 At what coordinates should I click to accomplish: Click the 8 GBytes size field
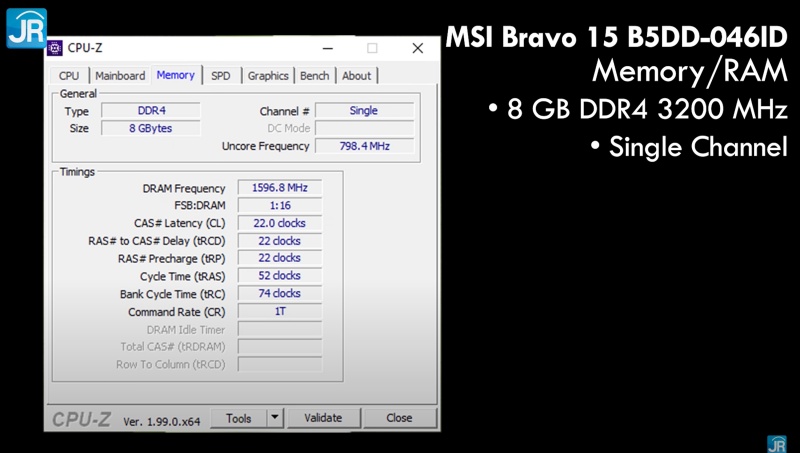(151, 128)
